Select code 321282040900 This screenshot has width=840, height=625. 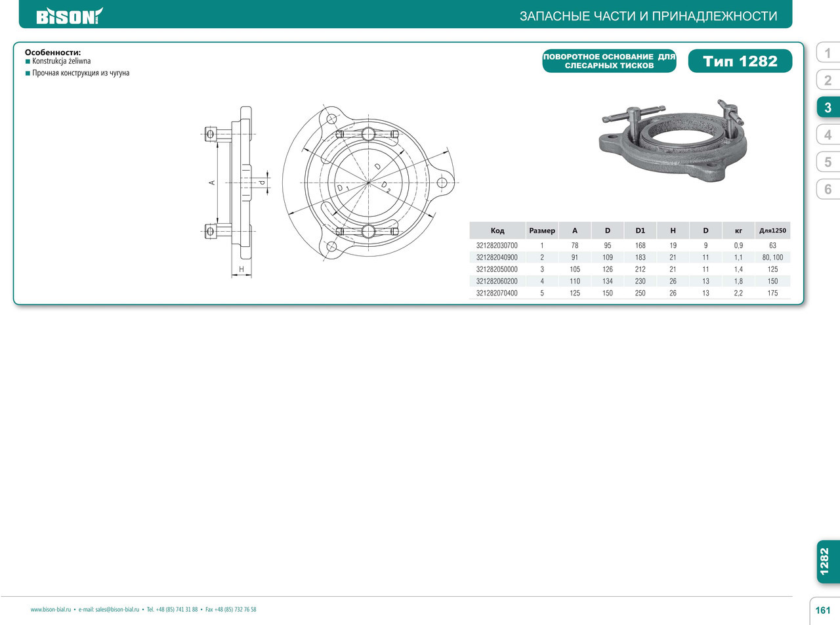coord(497,257)
